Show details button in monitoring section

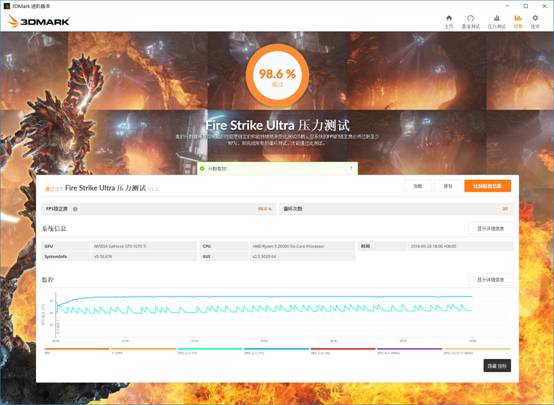tap(490, 280)
